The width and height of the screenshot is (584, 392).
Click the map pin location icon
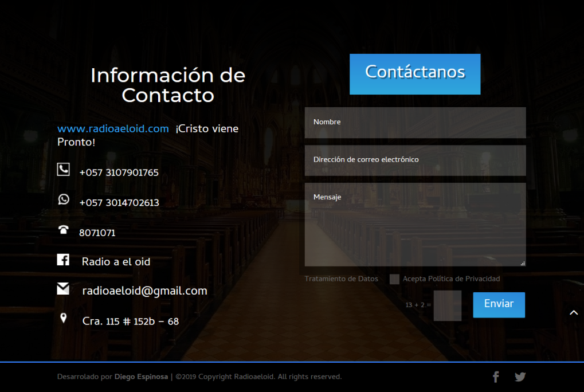pos(63,318)
